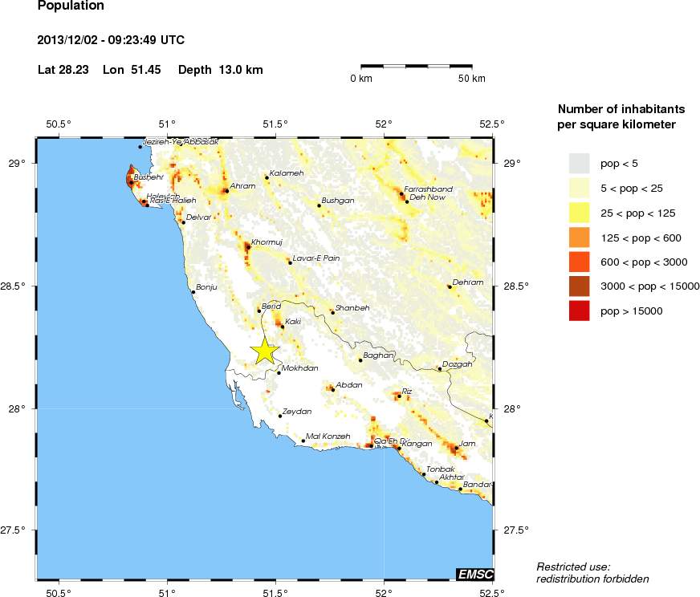Click the 50 km scale bar
700x597 pixels.
click(416, 65)
